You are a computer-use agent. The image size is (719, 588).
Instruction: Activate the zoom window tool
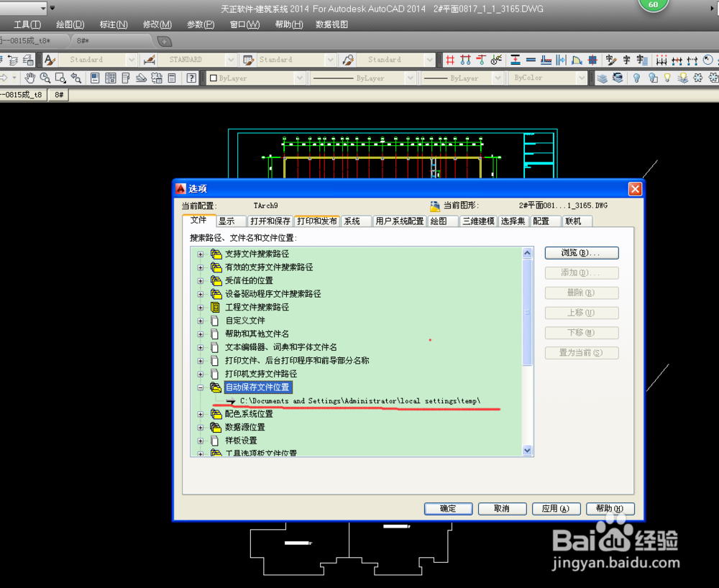click(x=60, y=78)
